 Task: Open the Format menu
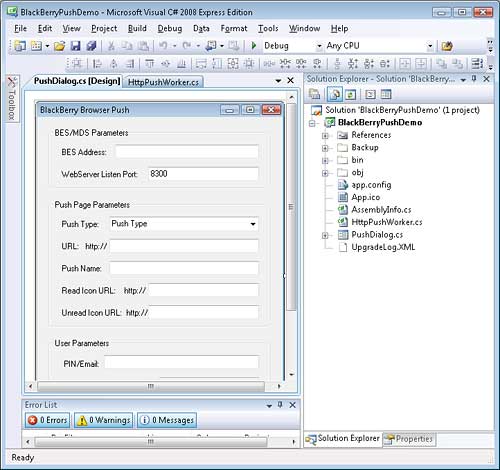[x=234, y=29]
